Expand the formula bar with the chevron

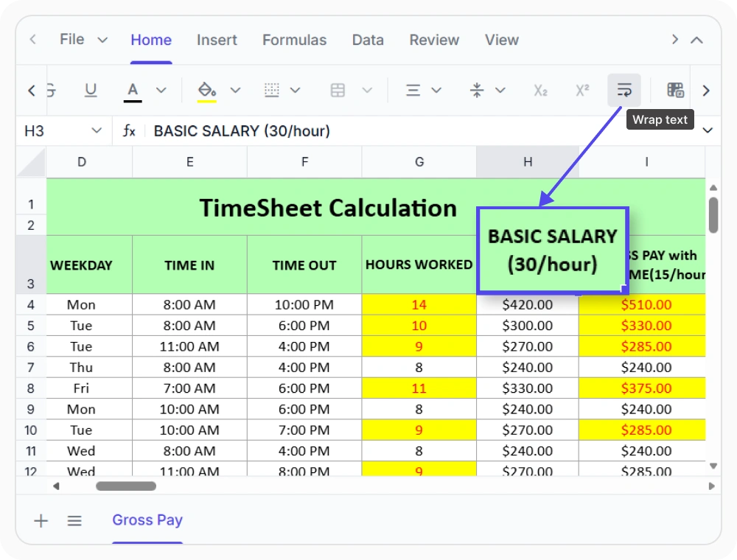click(x=708, y=130)
